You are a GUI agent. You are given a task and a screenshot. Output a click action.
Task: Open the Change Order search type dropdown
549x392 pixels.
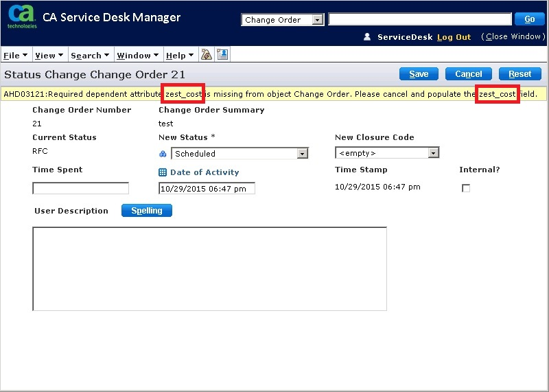pos(317,20)
